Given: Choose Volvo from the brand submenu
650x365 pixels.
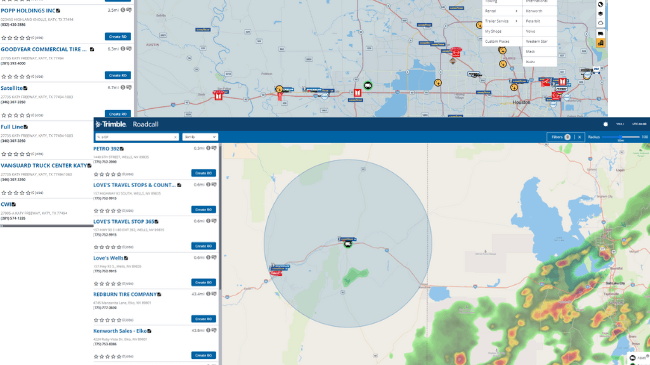Looking at the screenshot, I should pos(539,32).
